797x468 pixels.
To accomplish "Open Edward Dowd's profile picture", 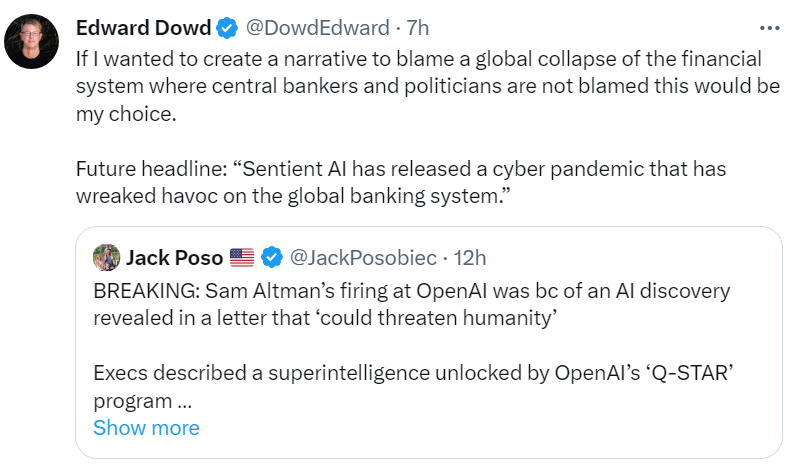I will point(30,42).
